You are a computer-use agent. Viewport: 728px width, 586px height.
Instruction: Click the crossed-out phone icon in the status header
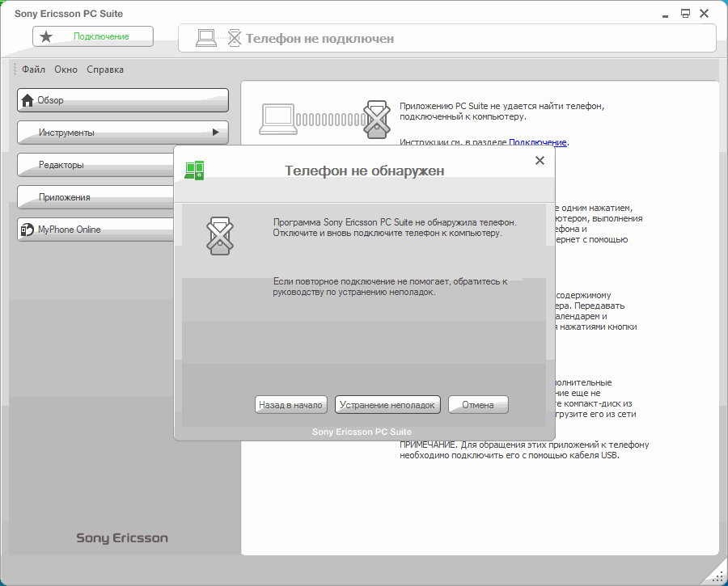[234, 37]
